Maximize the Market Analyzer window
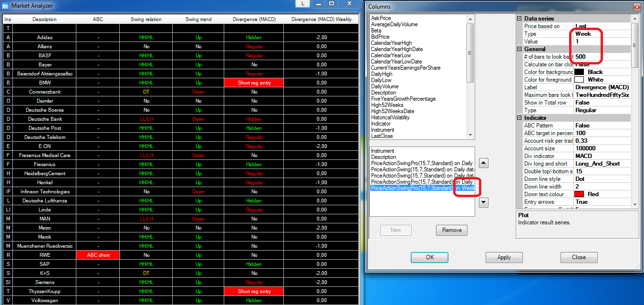The height and width of the screenshot is (305, 644). 332,4
